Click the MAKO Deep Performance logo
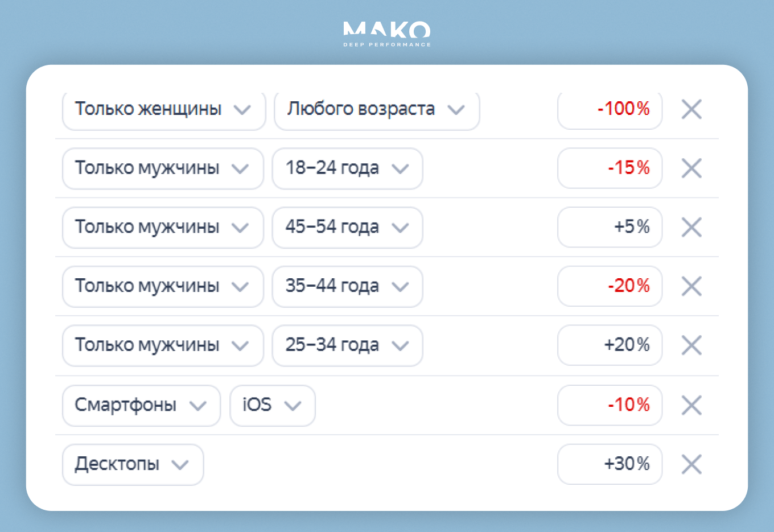The image size is (774, 532). click(x=387, y=34)
